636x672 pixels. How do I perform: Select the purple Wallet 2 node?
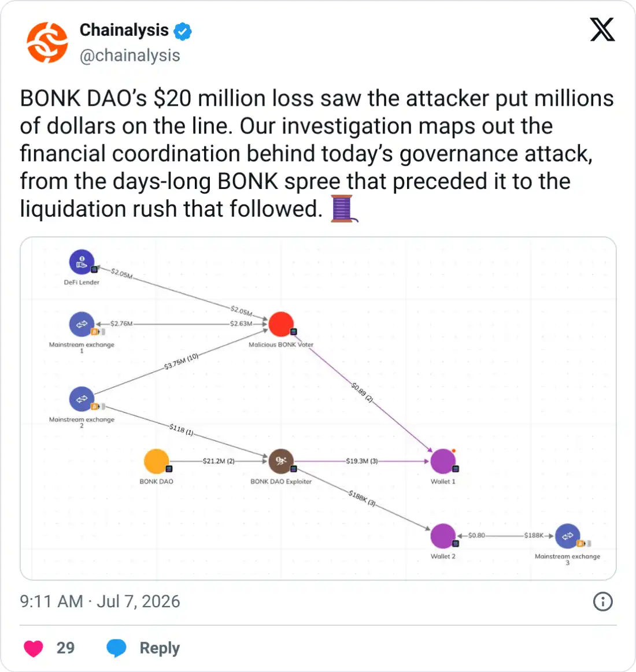(x=443, y=536)
